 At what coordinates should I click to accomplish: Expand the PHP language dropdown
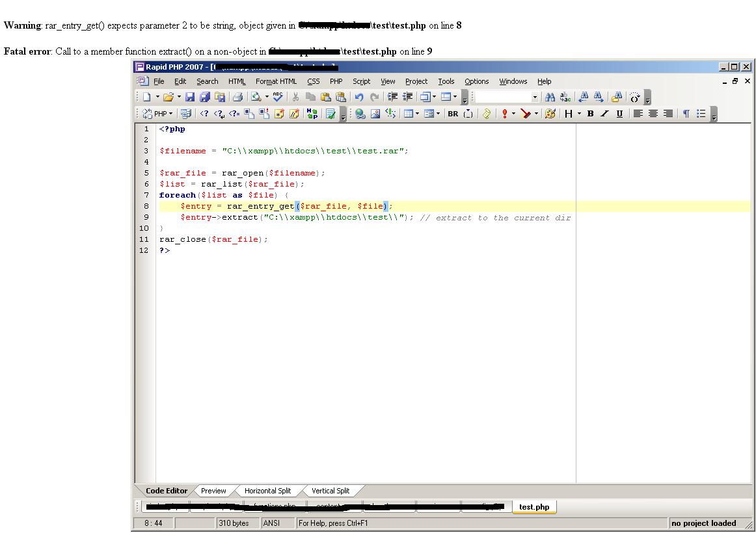click(x=171, y=114)
